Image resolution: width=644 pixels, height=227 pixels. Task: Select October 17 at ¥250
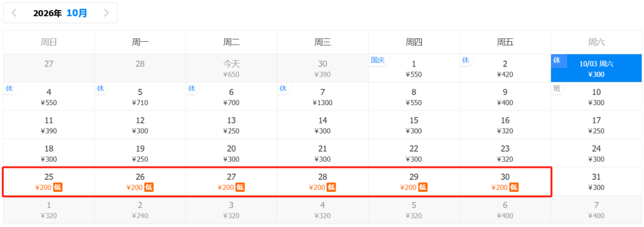(x=596, y=125)
